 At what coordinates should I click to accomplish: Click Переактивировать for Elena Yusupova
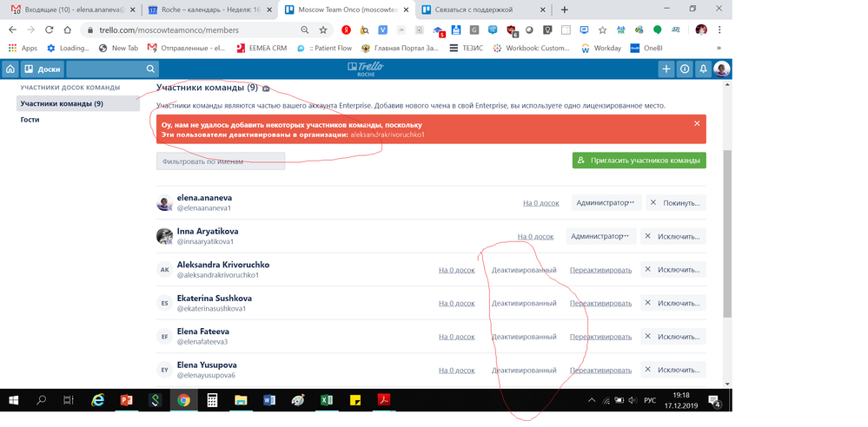click(x=600, y=370)
